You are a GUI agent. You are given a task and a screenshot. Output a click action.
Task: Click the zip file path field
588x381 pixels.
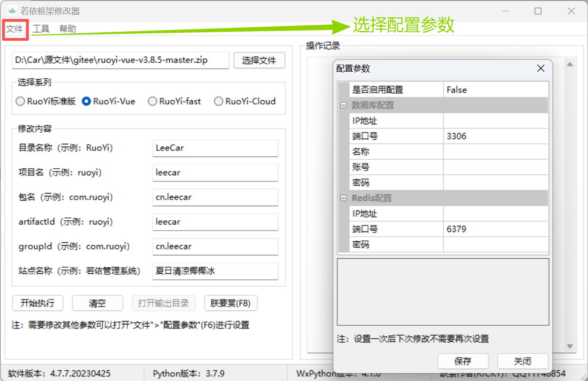point(120,60)
